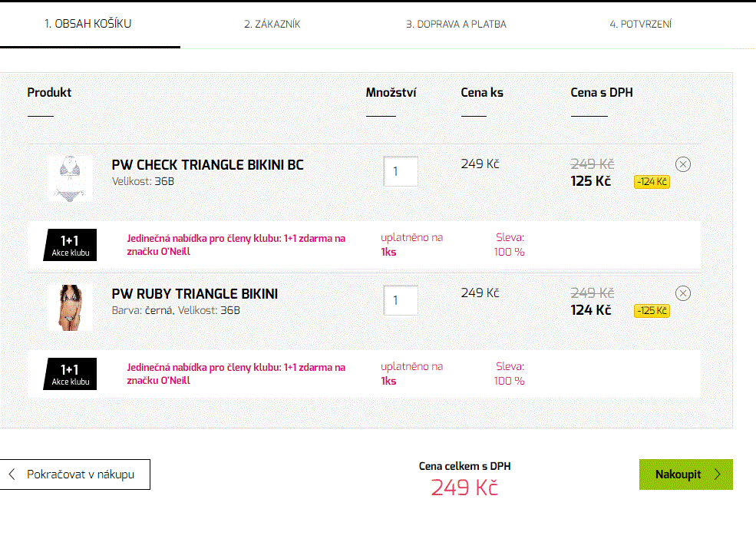Open PW RUBY TRIANGLE BIKINI product link
The width and height of the screenshot is (756, 539).
pos(195,294)
